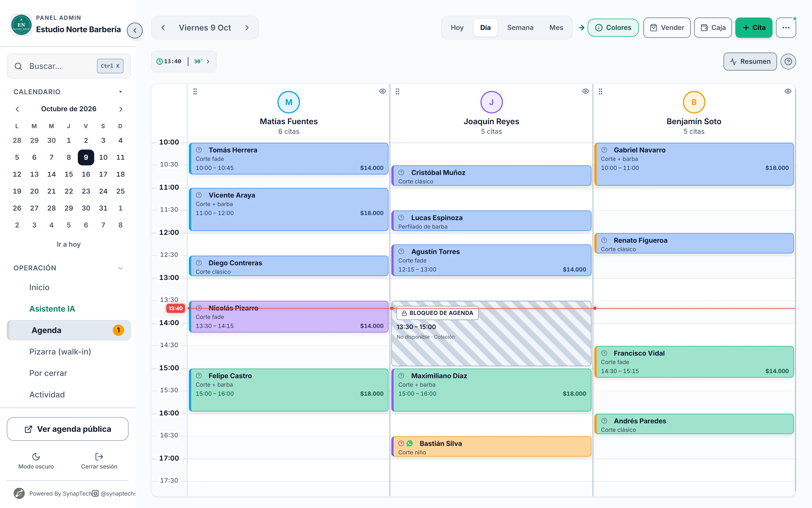Open the three-dots more options menu
Screen dimensions: 812x508
pos(786,28)
